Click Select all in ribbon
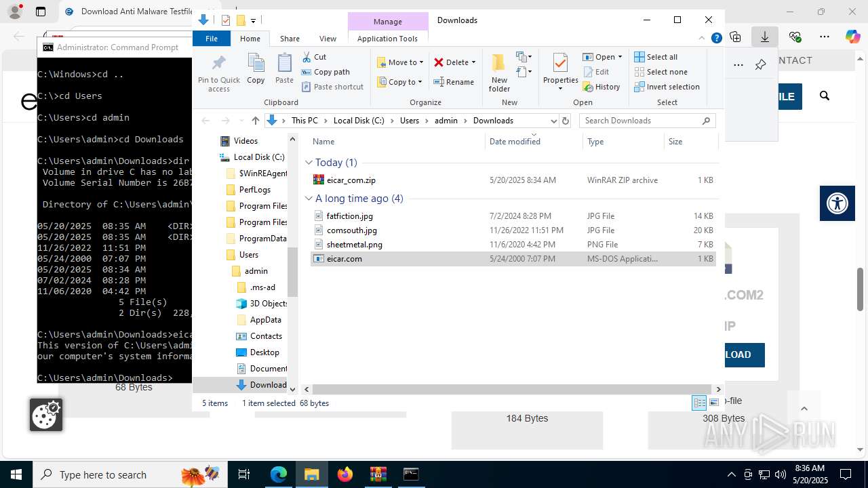 [x=655, y=57]
